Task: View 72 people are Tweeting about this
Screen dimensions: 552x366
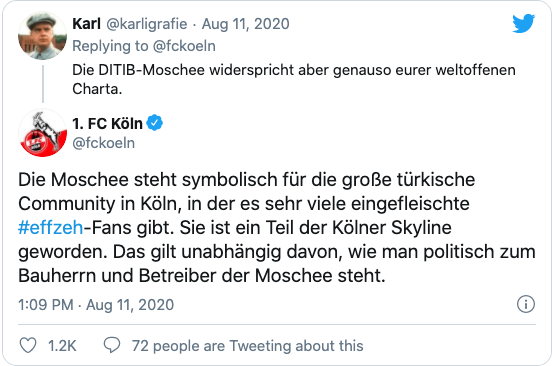Action: coord(247,346)
